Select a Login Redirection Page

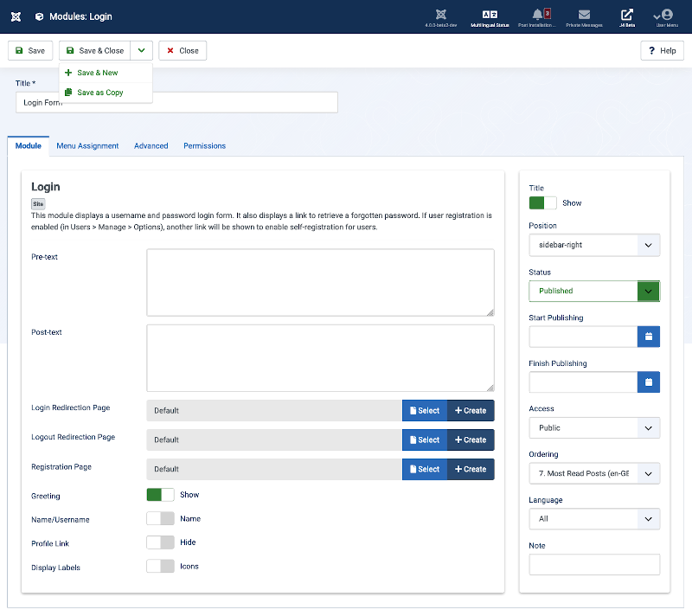(425, 411)
